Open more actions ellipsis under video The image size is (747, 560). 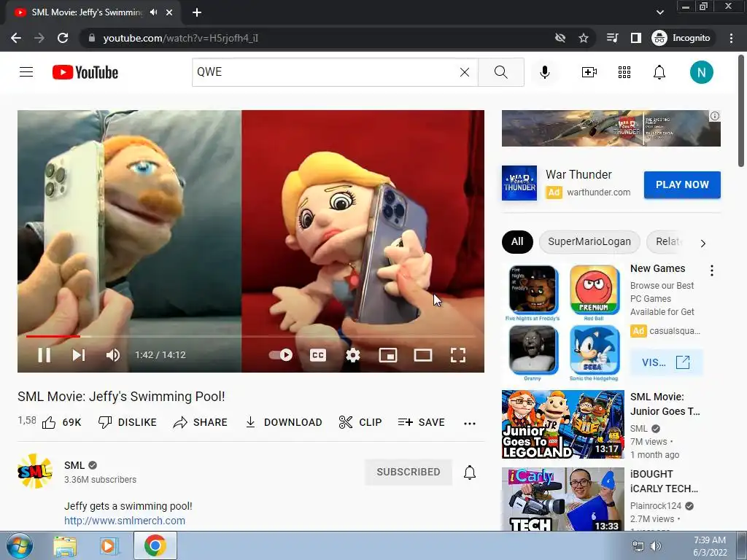coord(470,424)
